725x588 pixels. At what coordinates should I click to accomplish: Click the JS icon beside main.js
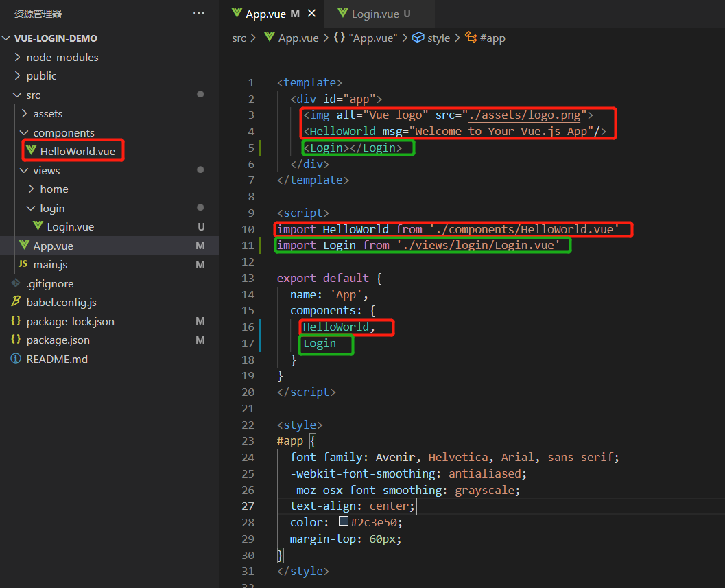click(x=23, y=263)
